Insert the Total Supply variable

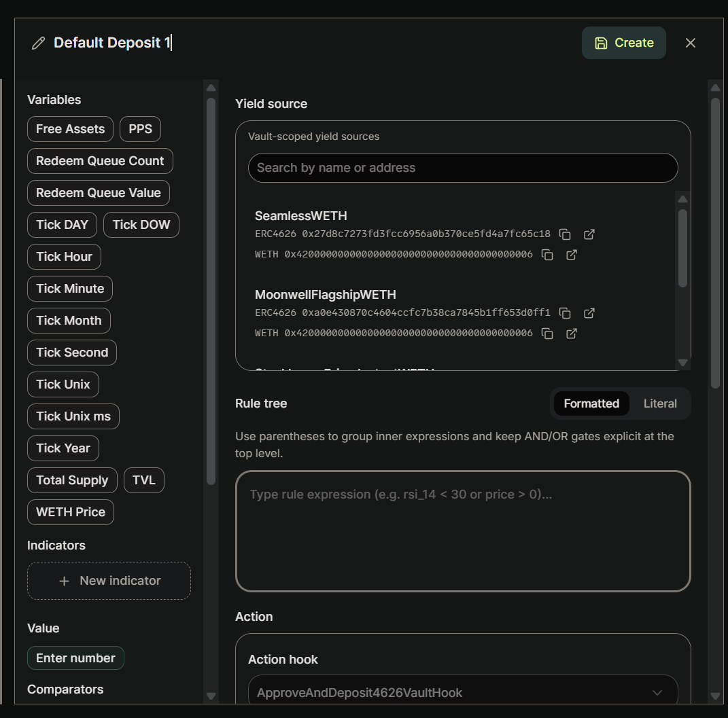pos(72,480)
